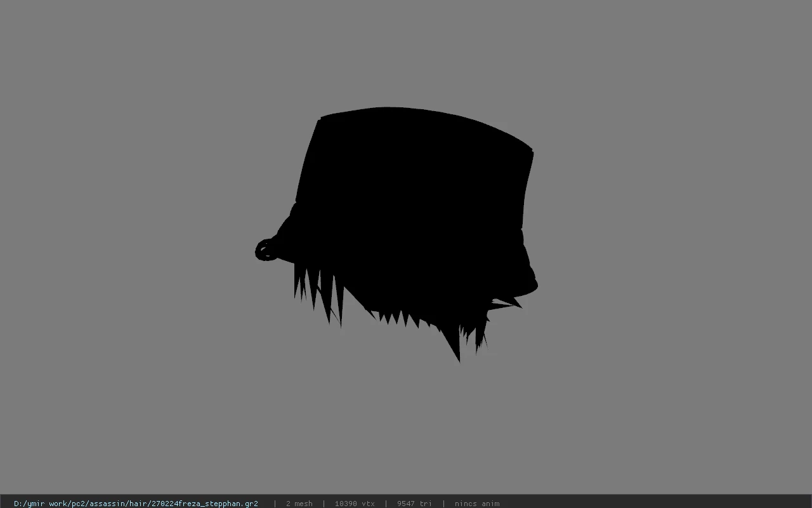Click the '2 mesh' status entry
Image resolution: width=812 pixels, height=508 pixels.
(x=299, y=504)
